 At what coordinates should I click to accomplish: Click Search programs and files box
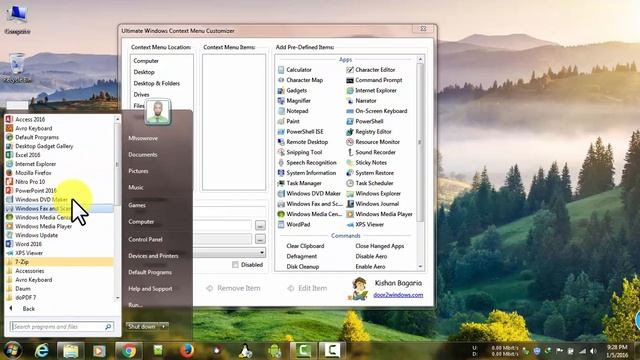tap(61, 327)
